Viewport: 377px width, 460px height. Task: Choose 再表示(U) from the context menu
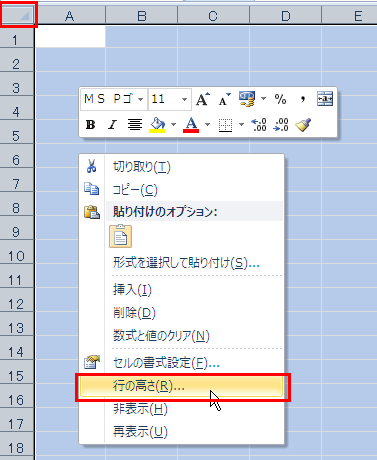[181, 432]
